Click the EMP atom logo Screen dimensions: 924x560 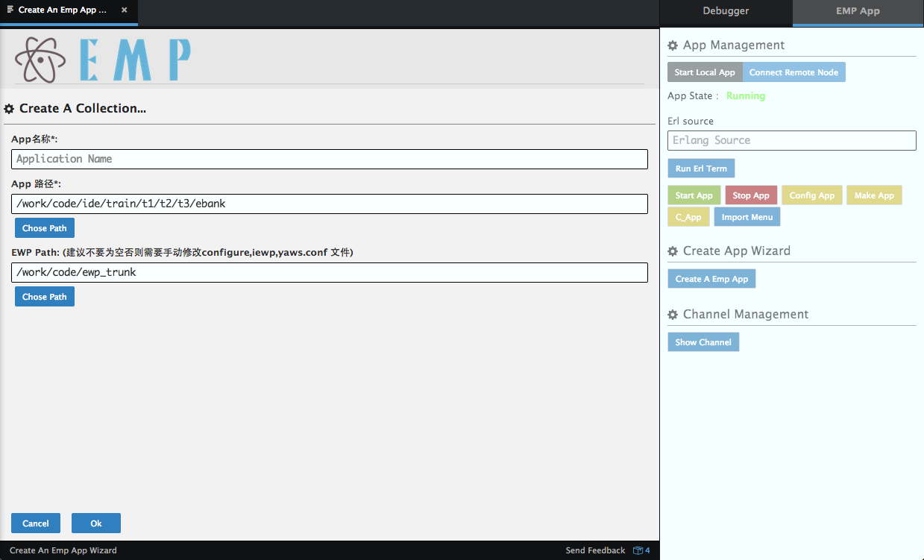pyautogui.click(x=40, y=60)
